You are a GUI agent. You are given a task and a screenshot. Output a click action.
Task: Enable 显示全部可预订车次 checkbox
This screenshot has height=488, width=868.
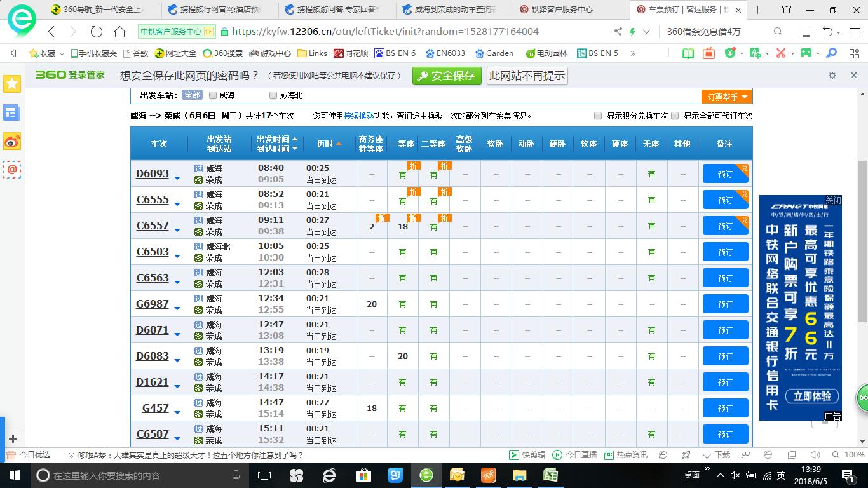click(675, 116)
